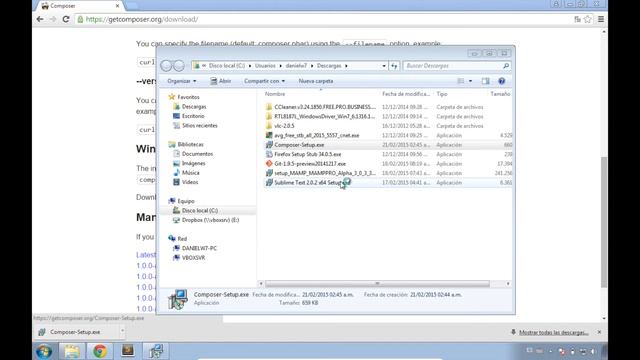Select the avg_free_stb file icon
The height and width of the screenshot is (360, 640).
tap(269, 135)
